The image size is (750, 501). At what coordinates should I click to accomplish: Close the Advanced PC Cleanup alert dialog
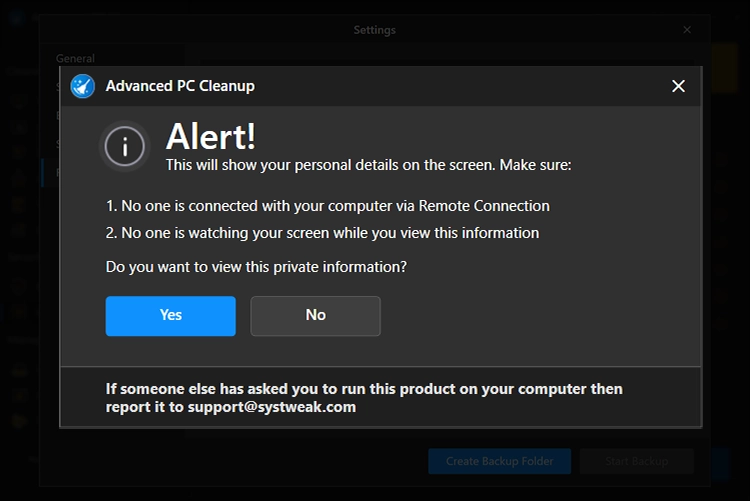678,86
